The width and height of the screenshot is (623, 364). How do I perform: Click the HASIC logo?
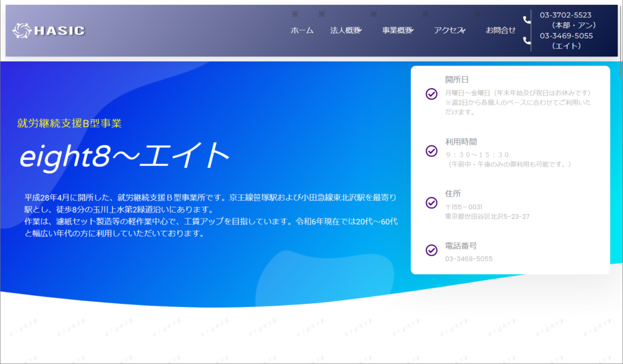tap(49, 30)
